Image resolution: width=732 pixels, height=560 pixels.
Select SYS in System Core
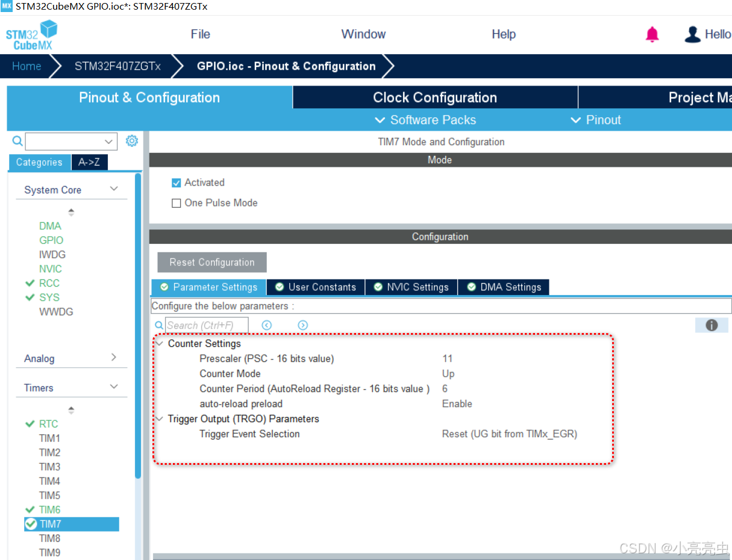click(x=49, y=297)
